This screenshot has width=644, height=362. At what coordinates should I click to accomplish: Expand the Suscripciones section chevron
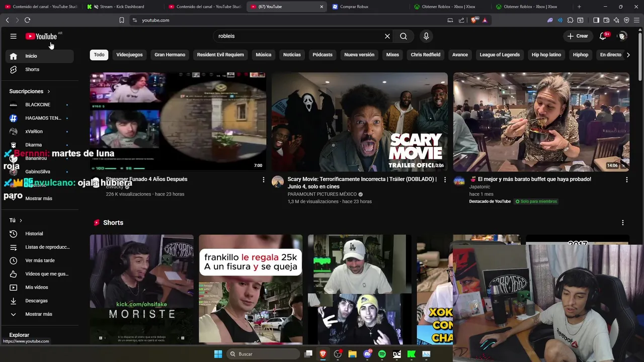point(49,92)
